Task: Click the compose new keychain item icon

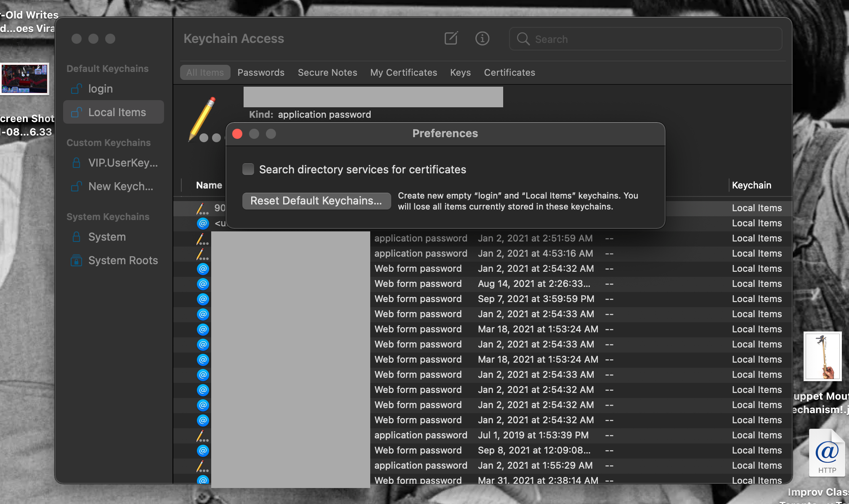Action: [x=451, y=38]
